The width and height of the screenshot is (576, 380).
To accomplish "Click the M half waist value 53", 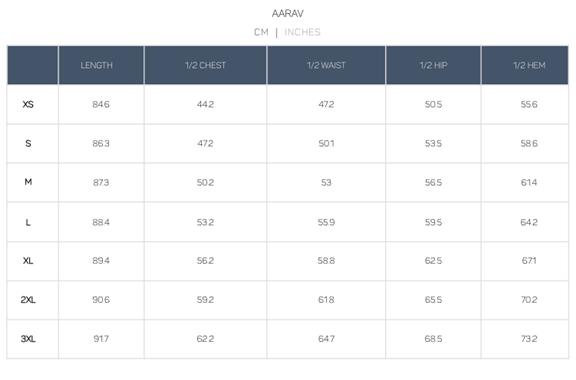I will (x=326, y=183).
